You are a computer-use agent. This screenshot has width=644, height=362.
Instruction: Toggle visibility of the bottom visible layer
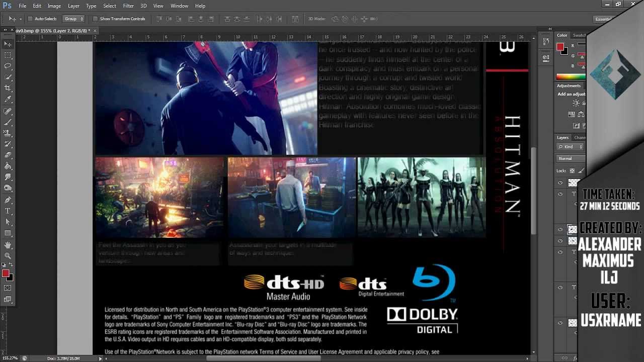click(x=560, y=323)
